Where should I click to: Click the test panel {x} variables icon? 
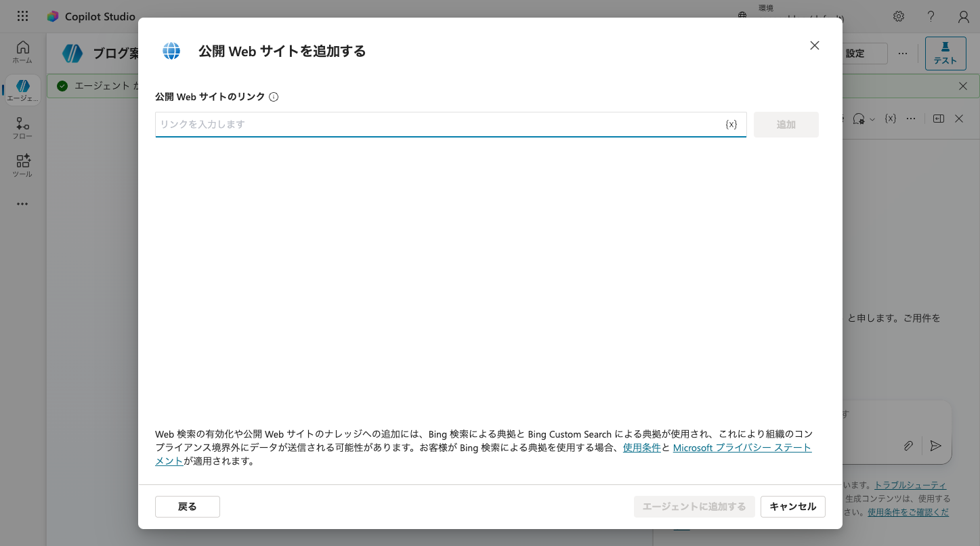click(891, 119)
